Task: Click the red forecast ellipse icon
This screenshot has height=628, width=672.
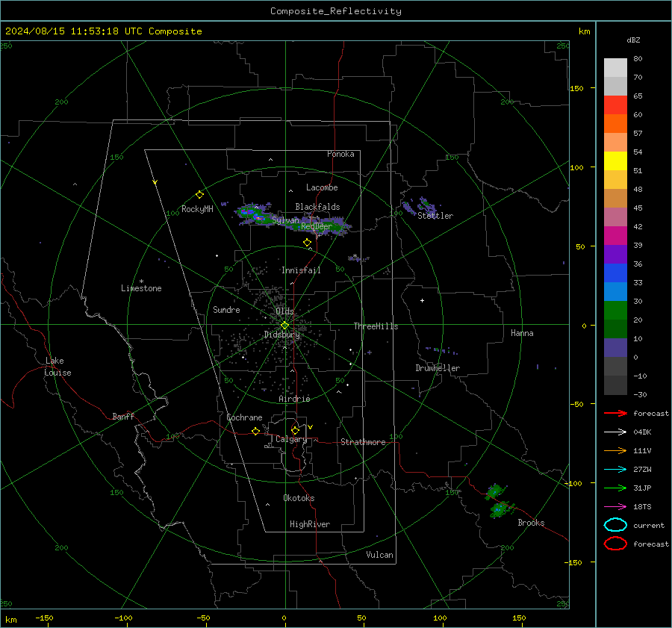Action: [615, 544]
